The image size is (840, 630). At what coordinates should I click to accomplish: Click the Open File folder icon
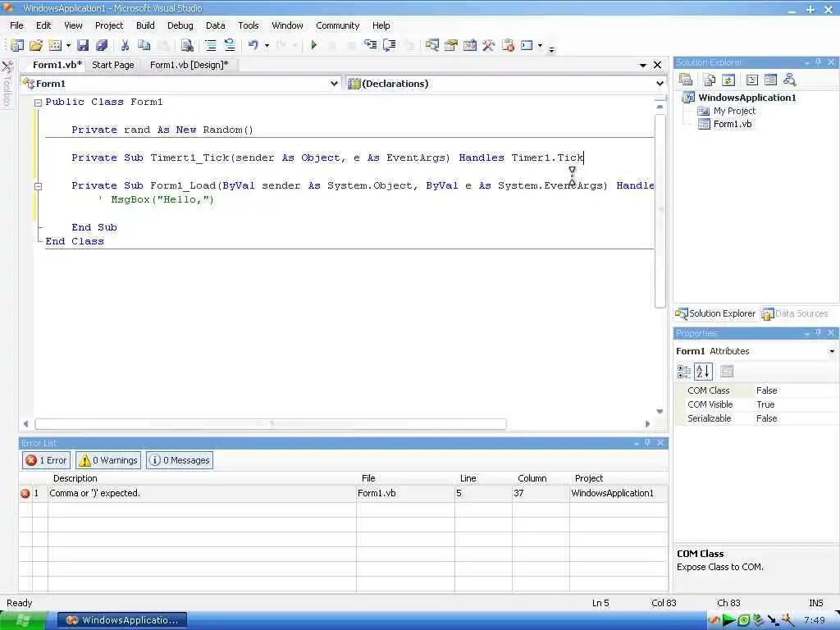tap(36, 46)
